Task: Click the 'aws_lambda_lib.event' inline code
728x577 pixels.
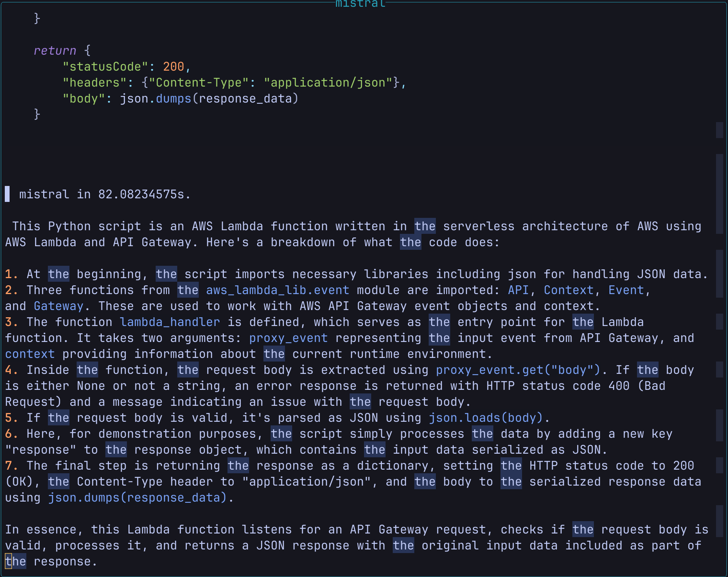Action: [x=278, y=290]
